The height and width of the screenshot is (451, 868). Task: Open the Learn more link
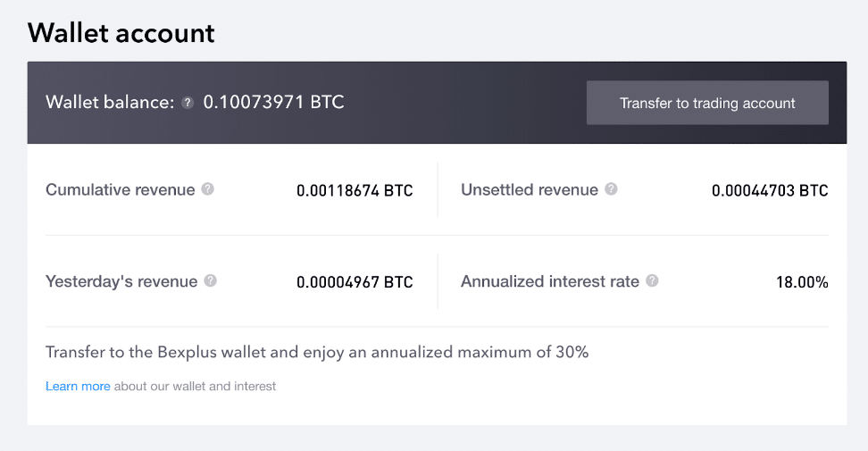click(78, 387)
